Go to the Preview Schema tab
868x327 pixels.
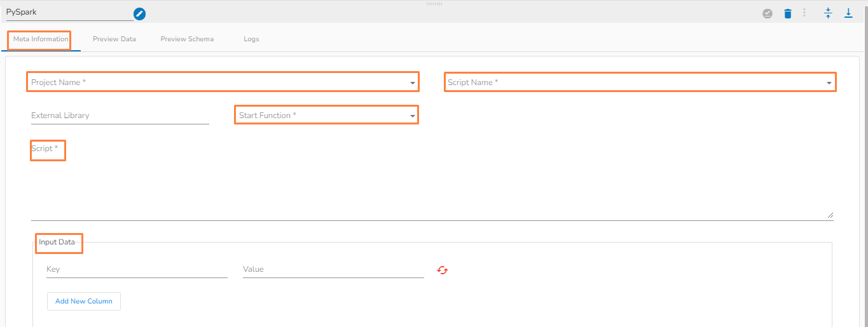pos(187,39)
